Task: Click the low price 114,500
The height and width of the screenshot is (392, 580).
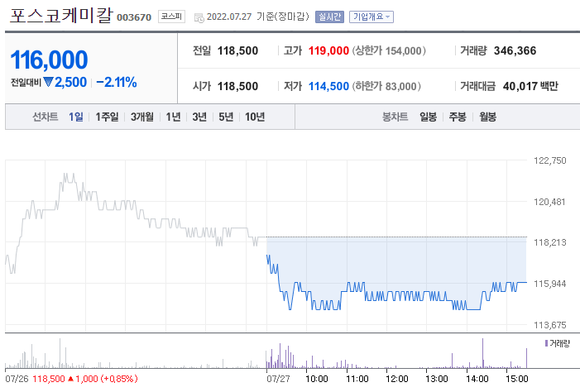Action: [x=328, y=86]
